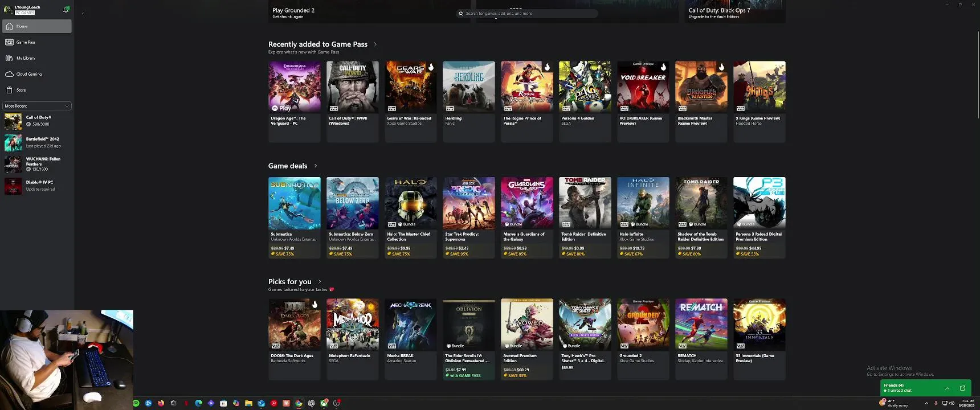The width and height of the screenshot is (980, 410).
Task: Open the Shadow of the Tomb Raider deal tile
Action: [x=701, y=218]
